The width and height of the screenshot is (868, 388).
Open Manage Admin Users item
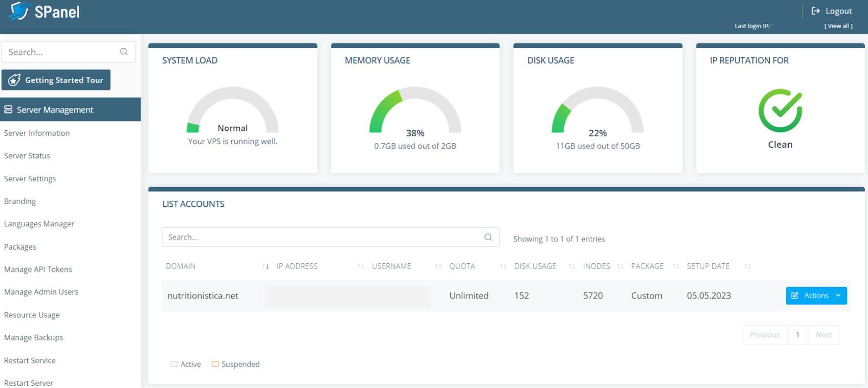tap(41, 292)
